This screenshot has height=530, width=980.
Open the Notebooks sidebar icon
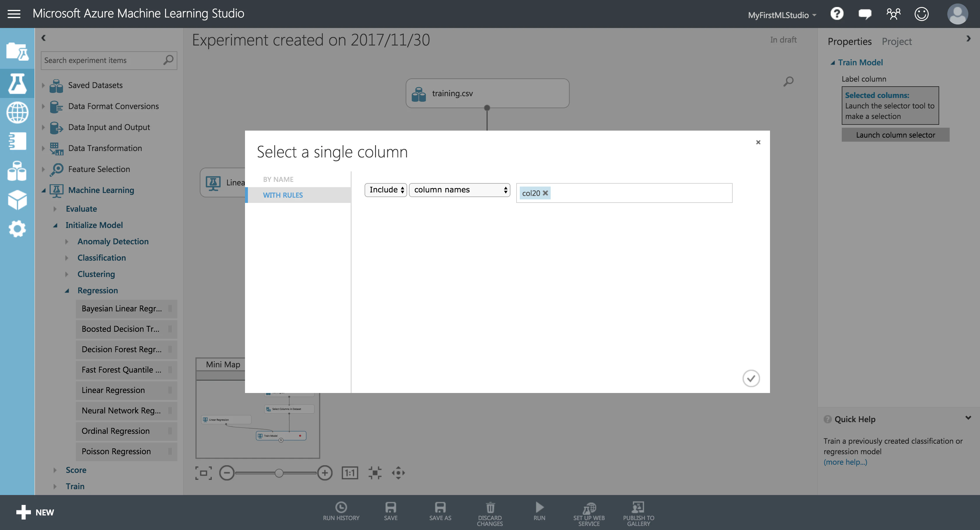pyautogui.click(x=17, y=141)
